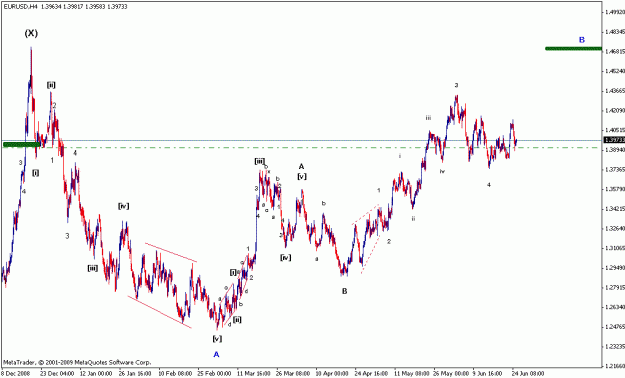Click the 1.48345 price axis label
Image resolution: width=625 pixels, height=378 pixels.
click(x=616, y=32)
